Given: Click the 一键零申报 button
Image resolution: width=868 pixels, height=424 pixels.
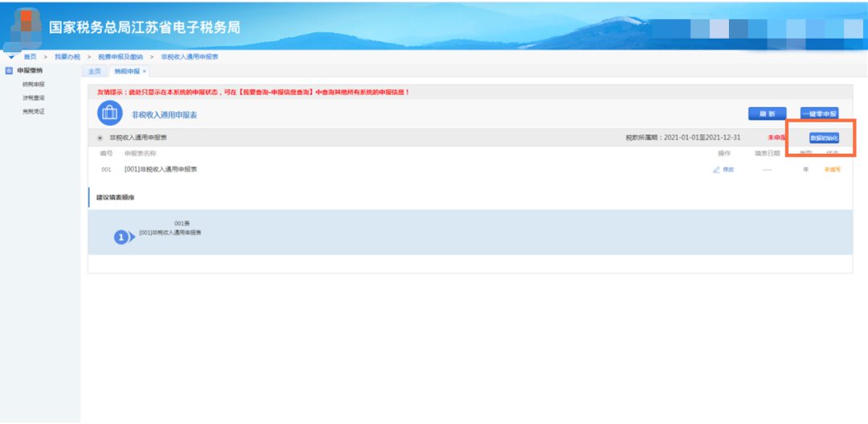Looking at the screenshot, I should coord(819,113).
